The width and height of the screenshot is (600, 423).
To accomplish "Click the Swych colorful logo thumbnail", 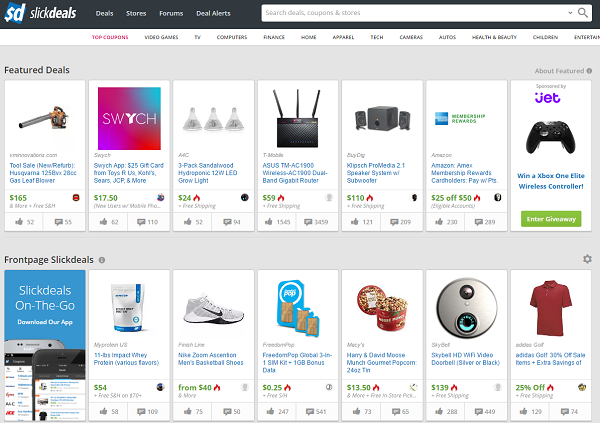I will pos(129,118).
